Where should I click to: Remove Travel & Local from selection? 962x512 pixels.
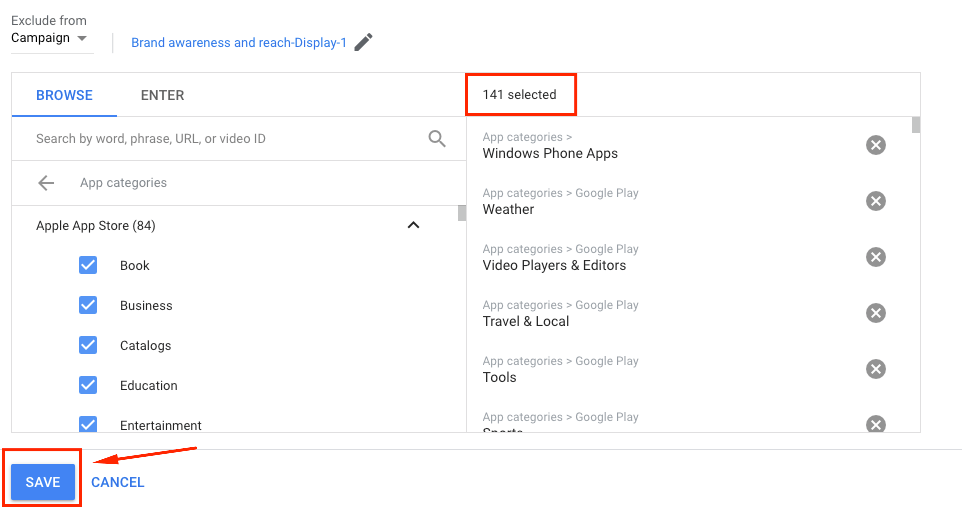pyautogui.click(x=875, y=314)
